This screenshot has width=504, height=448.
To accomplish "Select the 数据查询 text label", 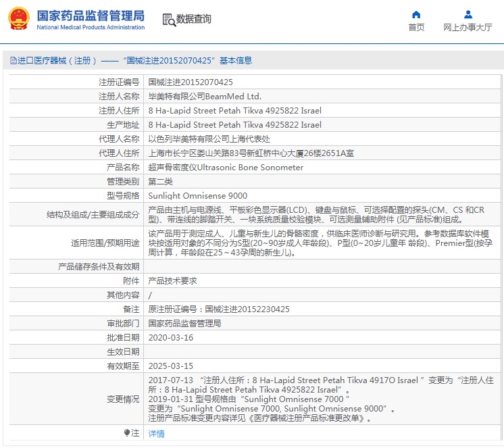I will 194,20.
